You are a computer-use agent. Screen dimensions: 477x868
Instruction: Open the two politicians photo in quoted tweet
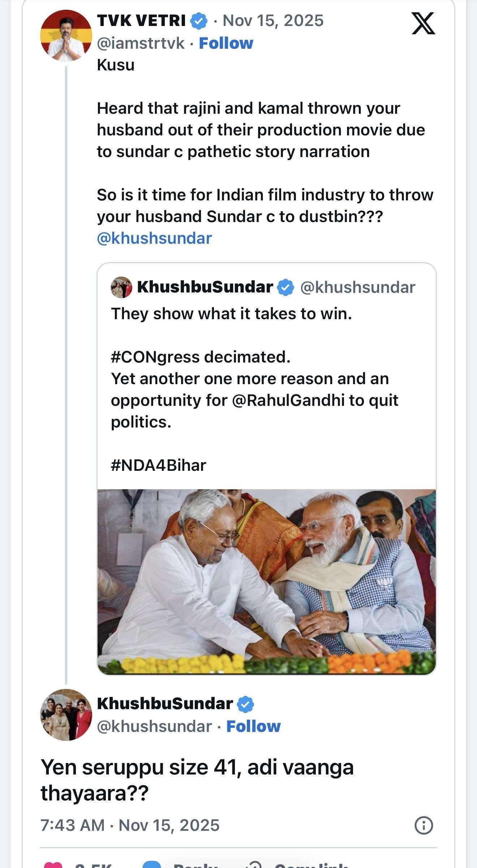(x=267, y=581)
